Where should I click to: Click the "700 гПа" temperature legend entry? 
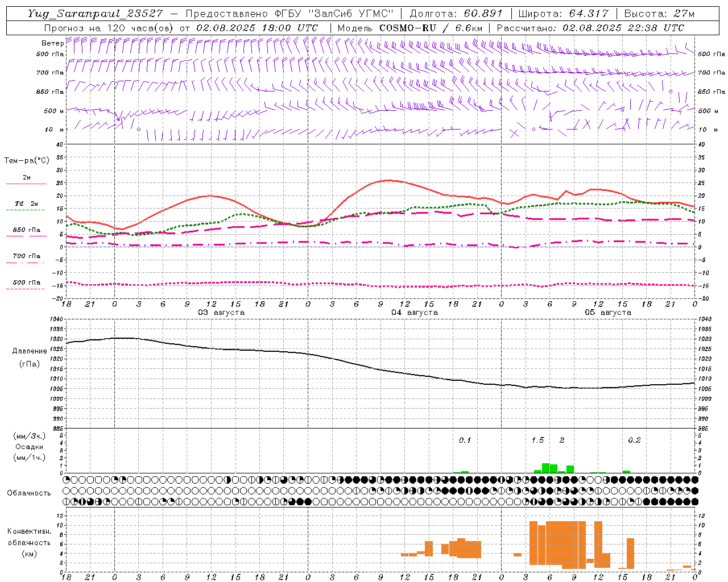(x=27, y=256)
